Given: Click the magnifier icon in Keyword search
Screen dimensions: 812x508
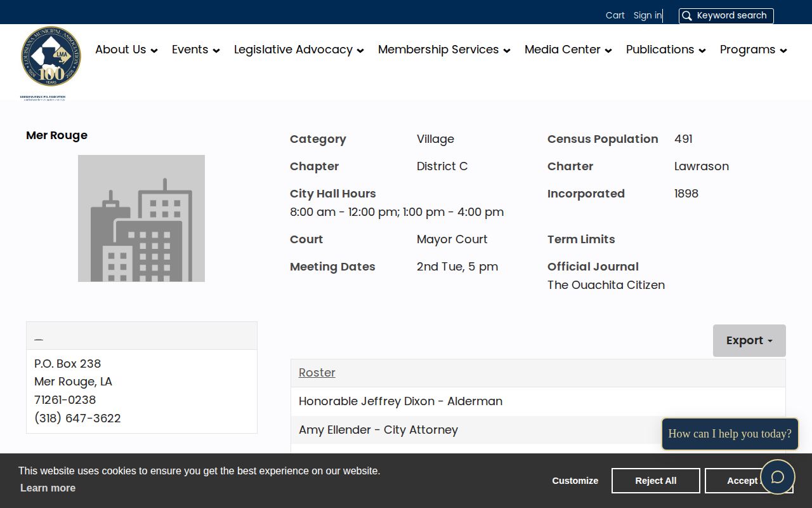Looking at the screenshot, I should click(x=687, y=16).
